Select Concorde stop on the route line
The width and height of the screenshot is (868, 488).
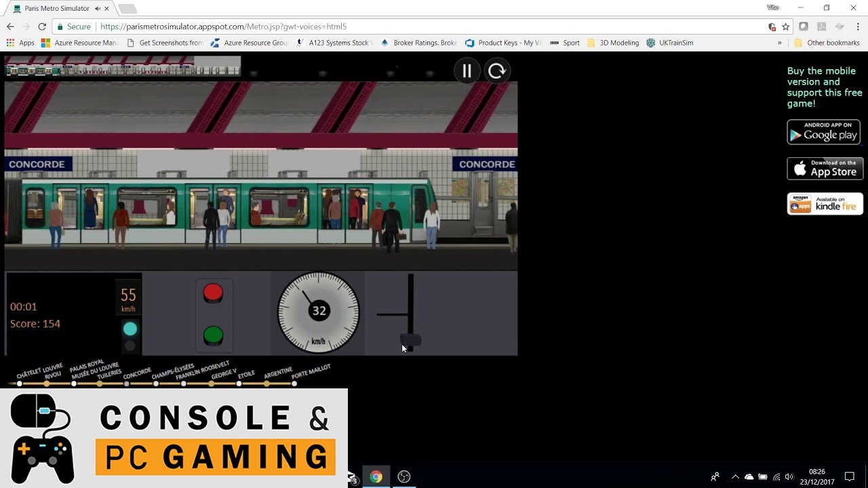coord(127,384)
